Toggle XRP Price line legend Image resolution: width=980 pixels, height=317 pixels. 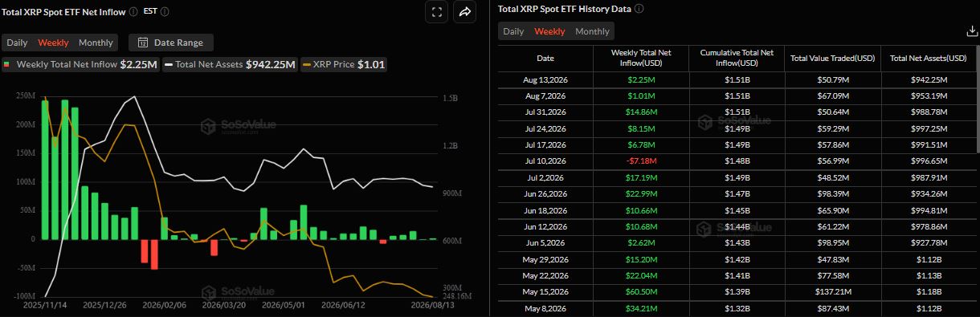point(344,64)
